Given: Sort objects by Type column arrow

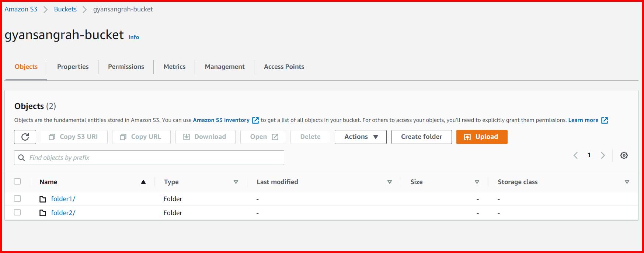Looking at the screenshot, I should [x=236, y=182].
